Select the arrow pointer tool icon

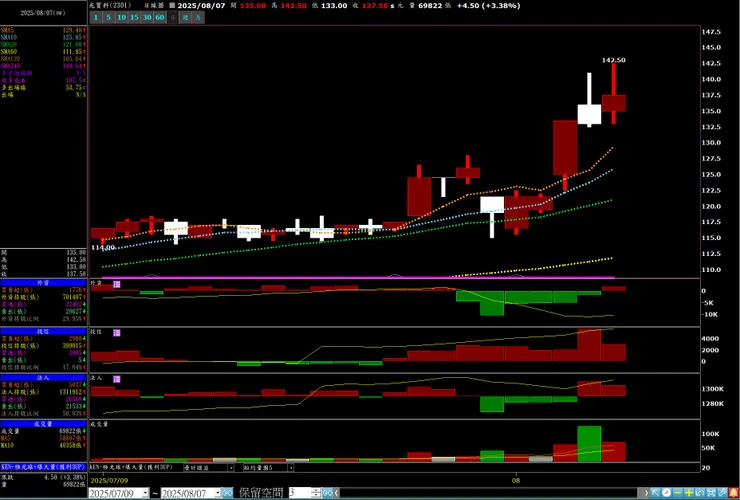pos(655,493)
